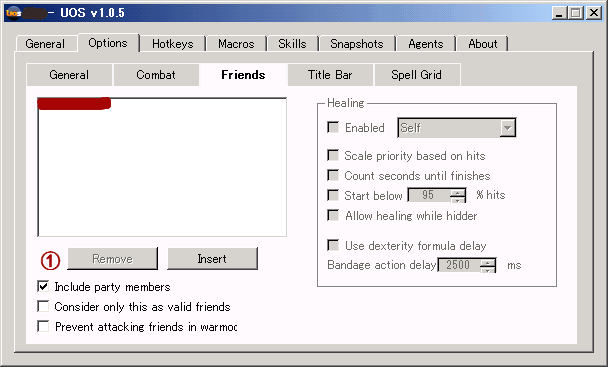
Task: Enable Use dexterity formula delay
Action: point(333,245)
